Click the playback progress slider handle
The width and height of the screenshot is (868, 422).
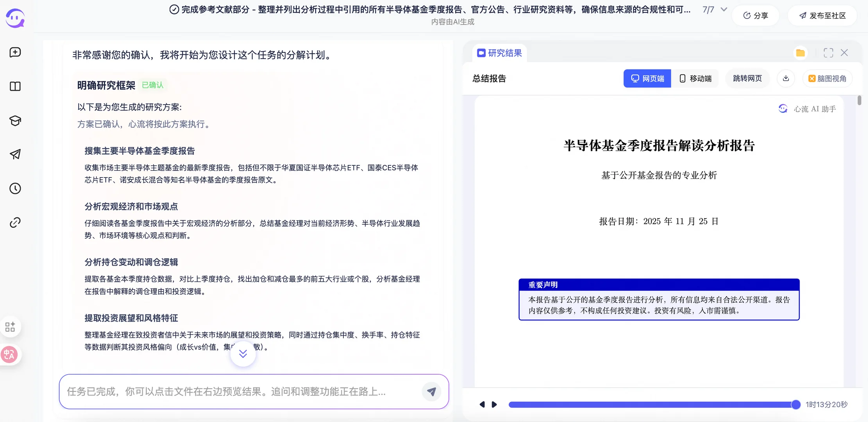[x=795, y=405]
